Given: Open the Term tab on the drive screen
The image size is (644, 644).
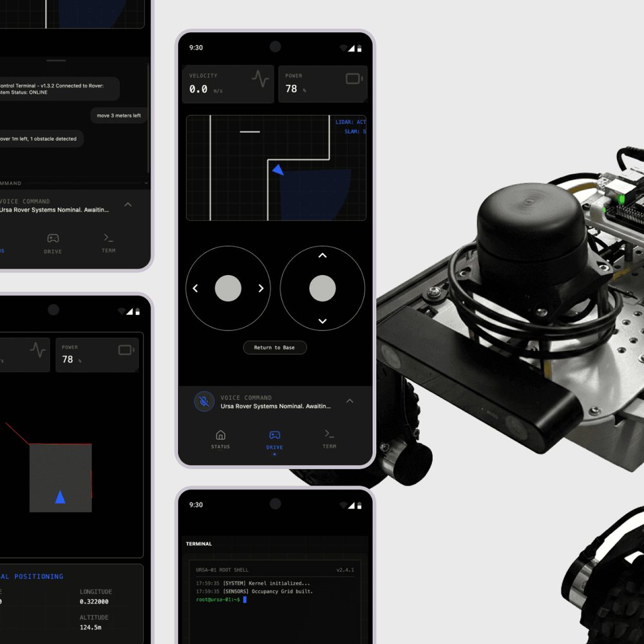Looking at the screenshot, I should pos(329,439).
